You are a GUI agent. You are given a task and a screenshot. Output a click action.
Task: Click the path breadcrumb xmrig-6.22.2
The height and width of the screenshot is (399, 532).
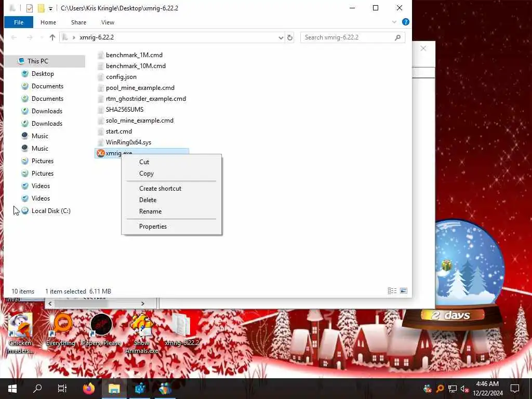[97, 37]
